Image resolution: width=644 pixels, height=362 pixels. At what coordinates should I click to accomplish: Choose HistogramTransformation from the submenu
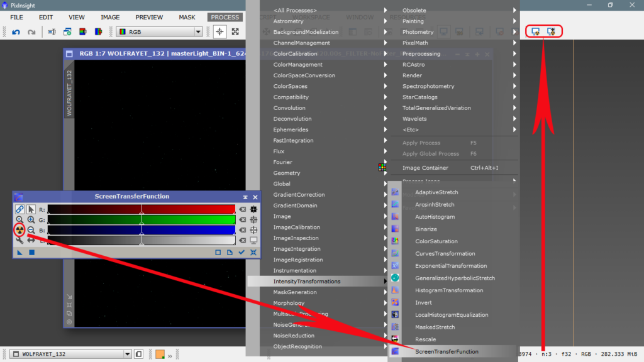[x=453, y=290]
